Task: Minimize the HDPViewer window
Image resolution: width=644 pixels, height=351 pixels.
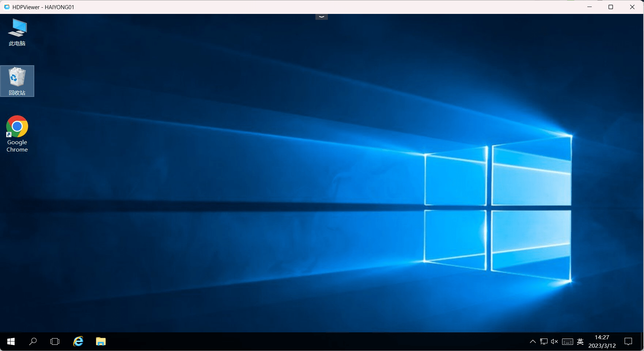Action: point(590,7)
